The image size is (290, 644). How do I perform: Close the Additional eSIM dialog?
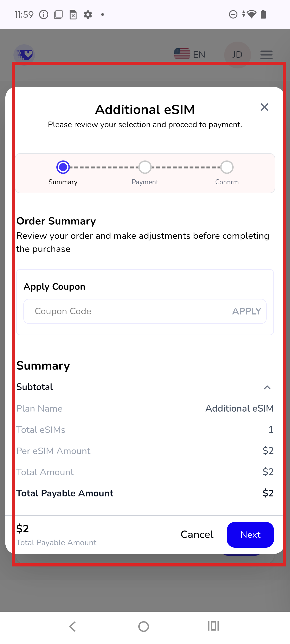(264, 107)
